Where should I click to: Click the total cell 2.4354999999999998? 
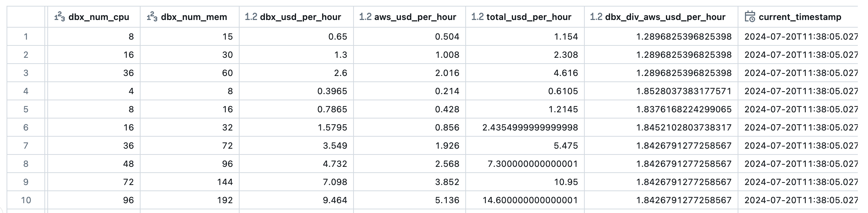(525, 127)
